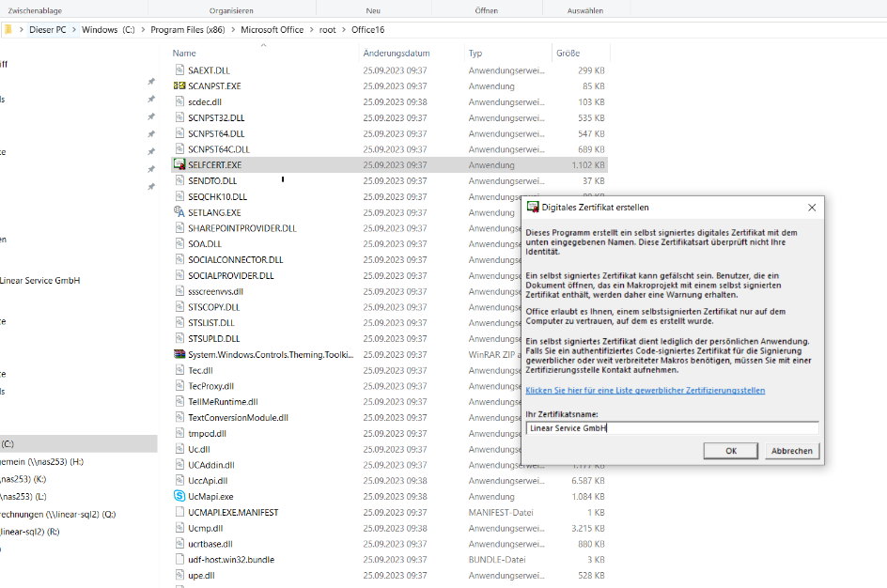Open the commercial certification authorities link
The width and height of the screenshot is (887, 588).
click(645, 390)
